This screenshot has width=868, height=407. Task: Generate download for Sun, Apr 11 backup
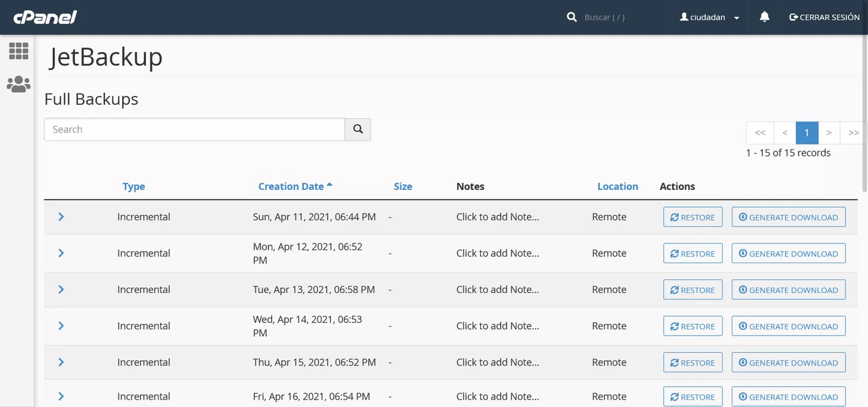point(789,217)
